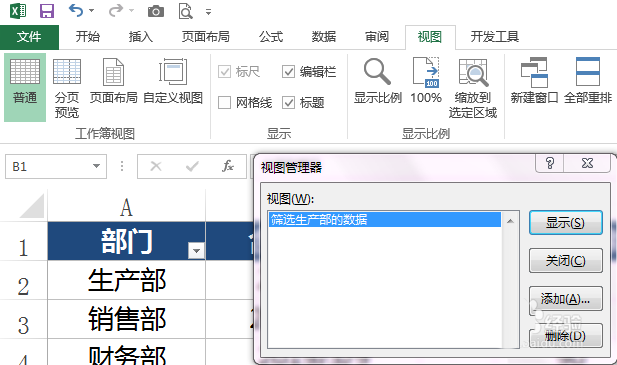The height and width of the screenshot is (365, 617).
Task: Save the workbook with the floppy icon
Action: [47, 11]
